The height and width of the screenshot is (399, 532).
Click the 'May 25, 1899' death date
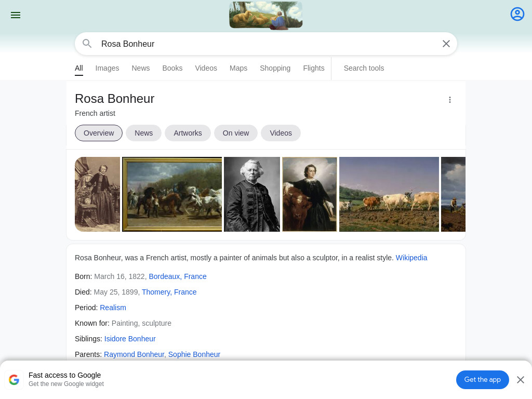click(117, 292)
